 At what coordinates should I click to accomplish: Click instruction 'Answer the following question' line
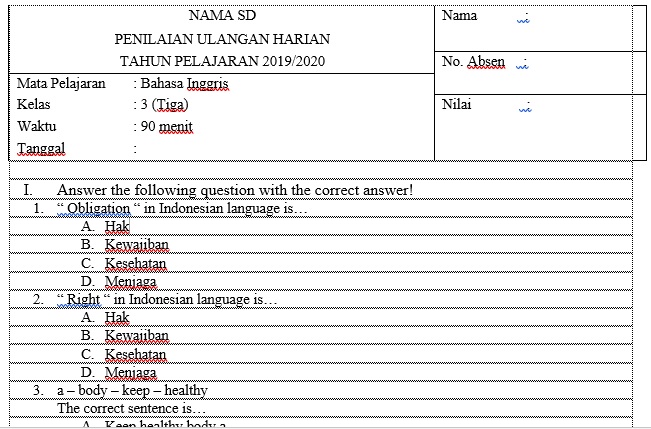point(235,190)
